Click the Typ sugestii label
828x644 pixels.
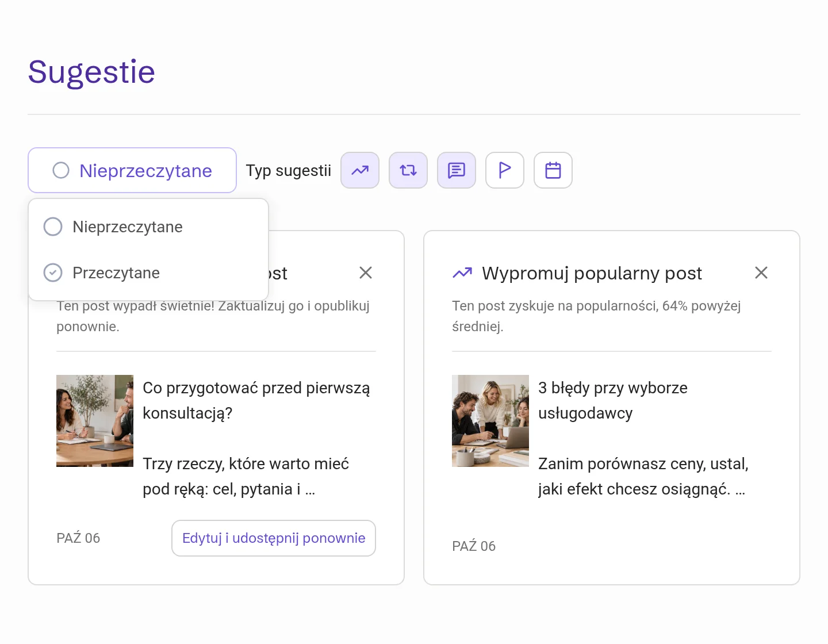click(x=289, y=171)
